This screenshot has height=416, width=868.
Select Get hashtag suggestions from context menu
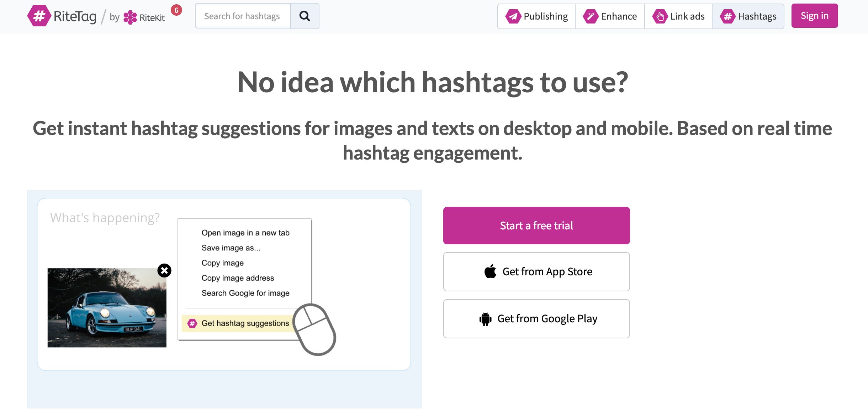[x=245, y=323]
